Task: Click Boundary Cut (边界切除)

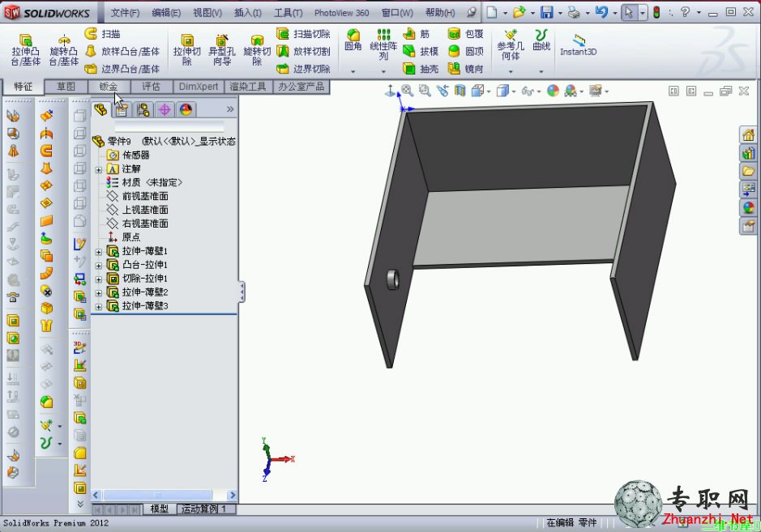Action: click(303, 69)
